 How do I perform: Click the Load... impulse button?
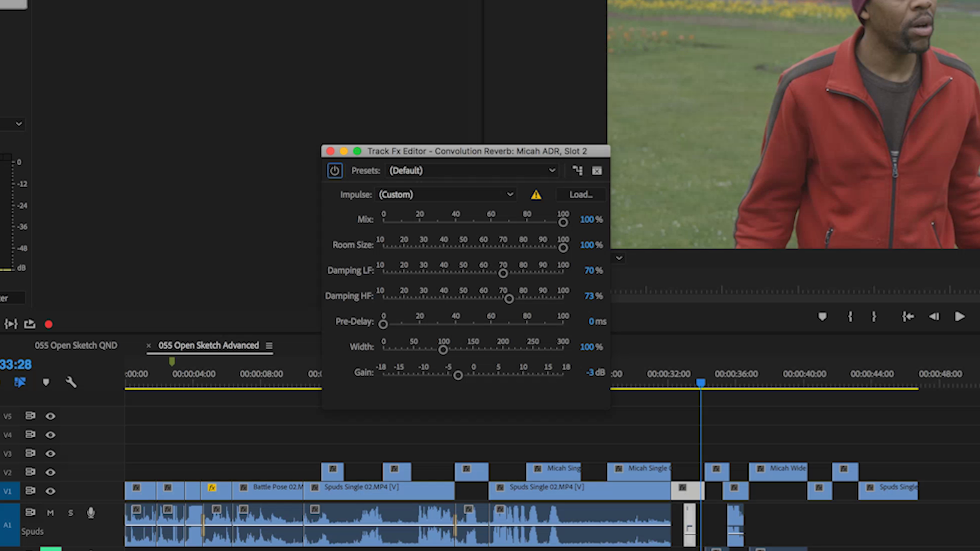[581, 194]
